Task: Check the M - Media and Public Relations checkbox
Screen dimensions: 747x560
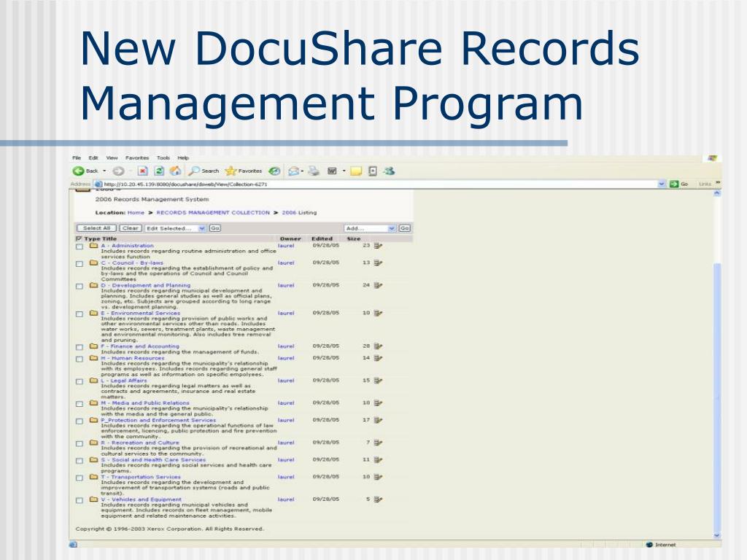Action: coord(80,404)
